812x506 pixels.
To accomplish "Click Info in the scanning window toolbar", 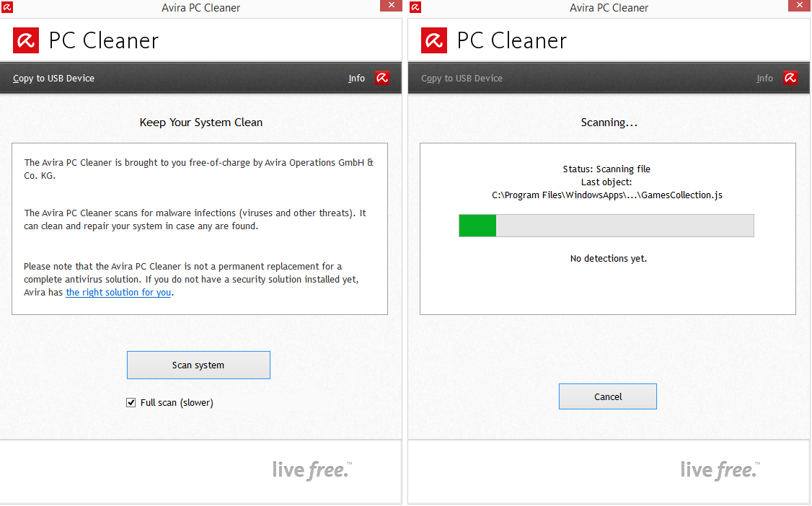I will pyautogui.click(x=764, y=78).
